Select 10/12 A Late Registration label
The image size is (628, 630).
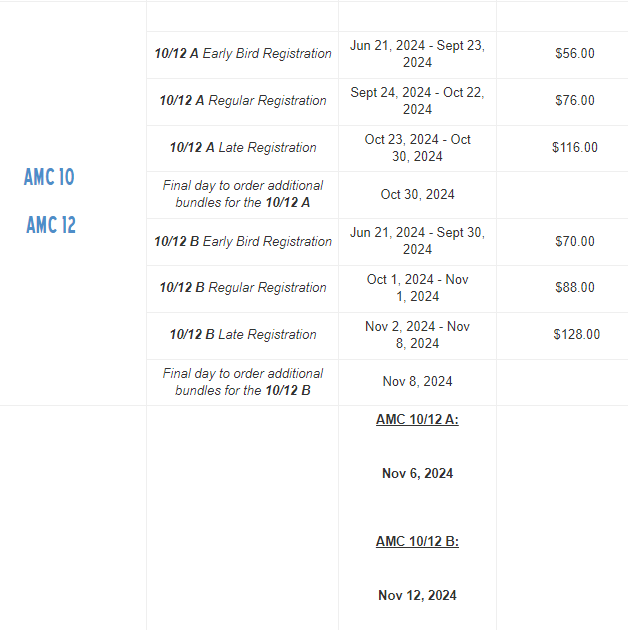pos(243,147)
